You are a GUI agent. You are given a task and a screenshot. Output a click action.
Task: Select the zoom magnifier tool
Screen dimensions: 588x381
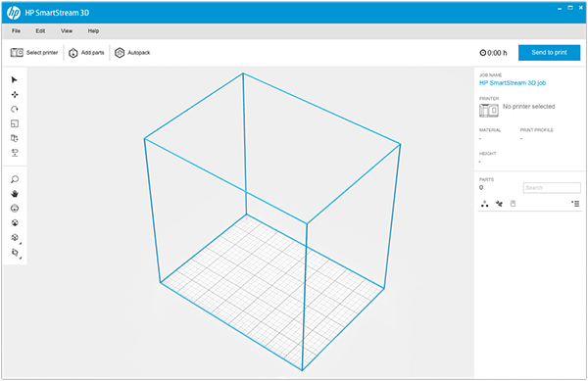point(15,179)
